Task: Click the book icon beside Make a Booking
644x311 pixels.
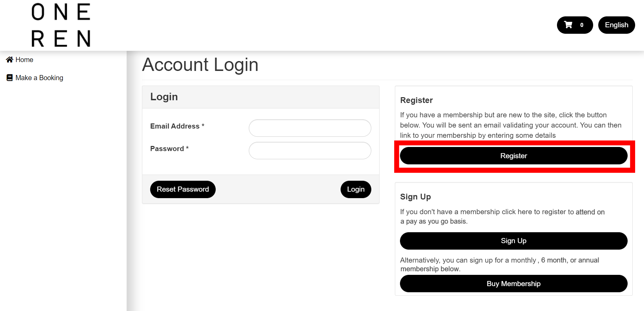Action: (x=10, y=78)
